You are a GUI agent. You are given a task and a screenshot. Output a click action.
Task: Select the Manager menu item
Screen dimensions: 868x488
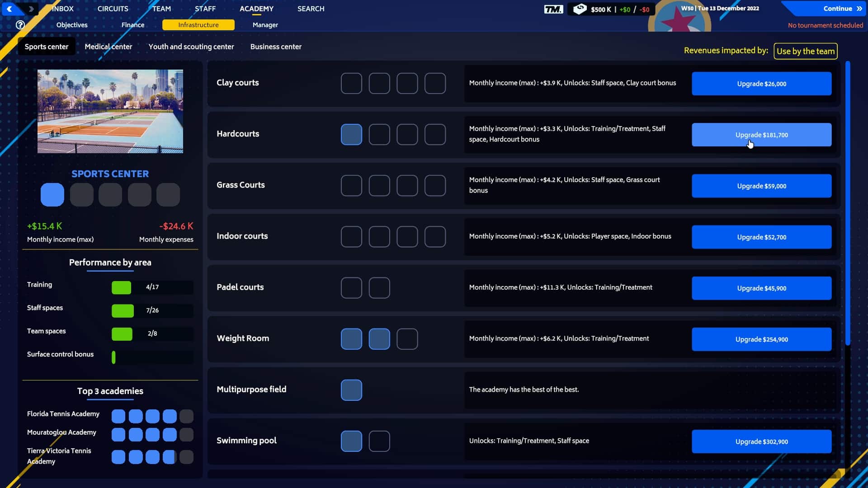pyautogui.click(x=265, y=25)
